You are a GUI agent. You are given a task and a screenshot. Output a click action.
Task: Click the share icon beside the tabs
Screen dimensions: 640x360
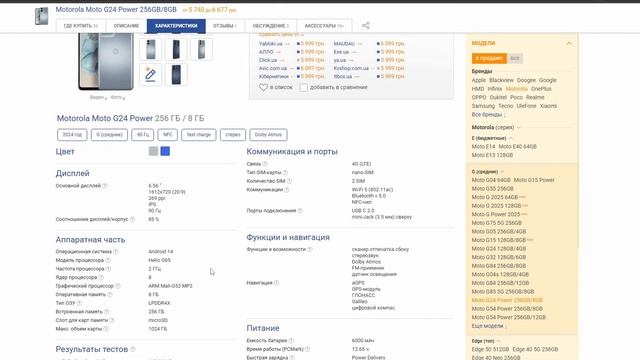coord(366,26)
